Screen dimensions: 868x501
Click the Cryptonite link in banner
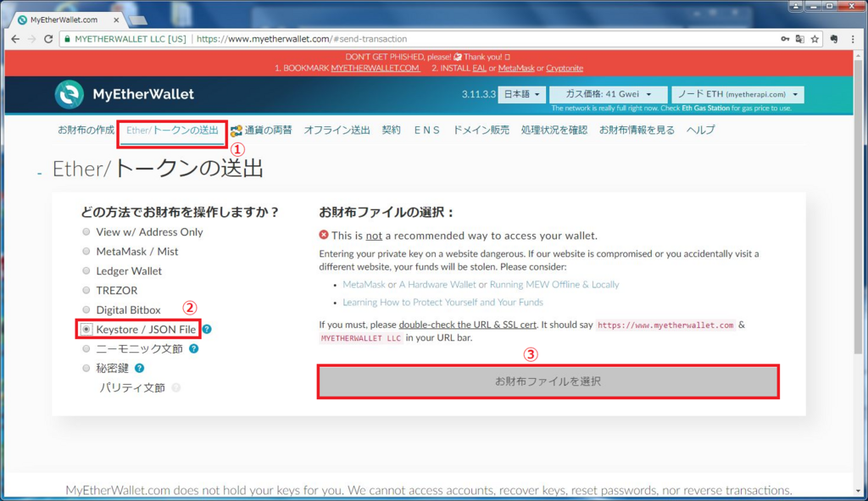click(565, 68)
